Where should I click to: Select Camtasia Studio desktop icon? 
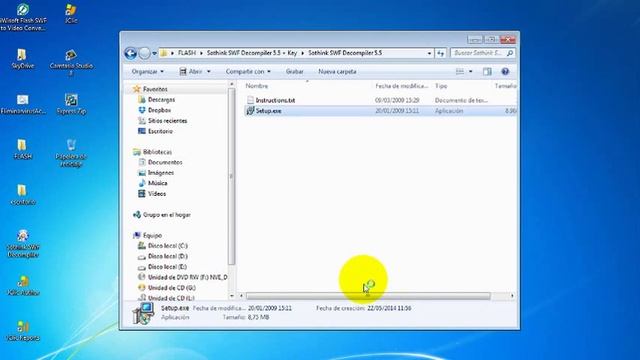[x=71, y=62]
